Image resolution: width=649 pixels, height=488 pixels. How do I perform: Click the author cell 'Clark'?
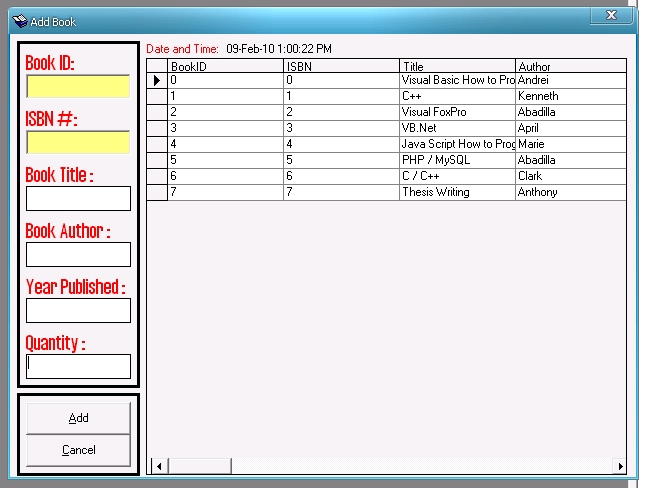click(x=571, y=176)
